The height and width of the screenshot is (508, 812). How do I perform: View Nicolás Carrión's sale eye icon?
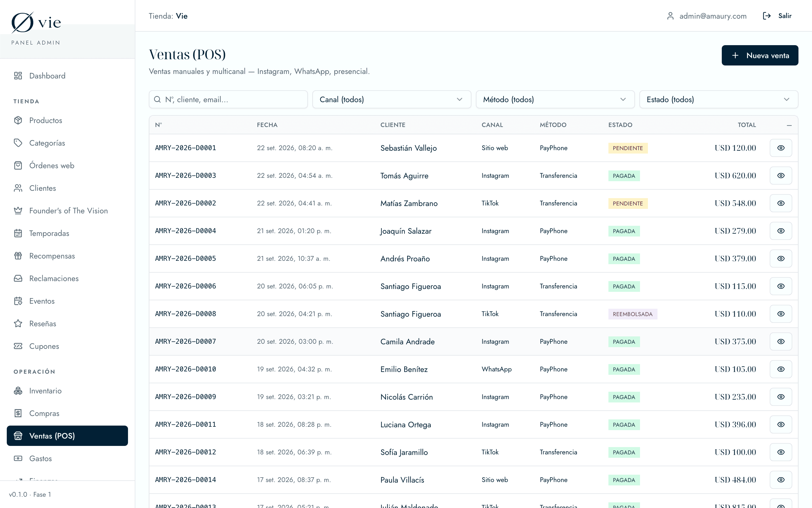coord(781,397)
